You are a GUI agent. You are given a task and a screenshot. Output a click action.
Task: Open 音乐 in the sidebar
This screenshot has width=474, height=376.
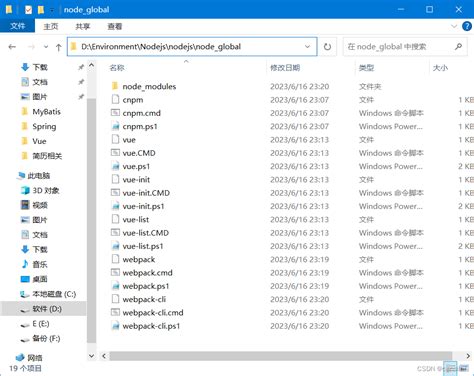[x=40, y=264]
